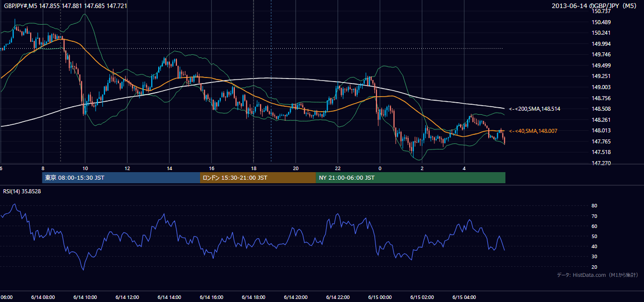
Task: Click hour tick 14 under the price chart
Action: 169,168
